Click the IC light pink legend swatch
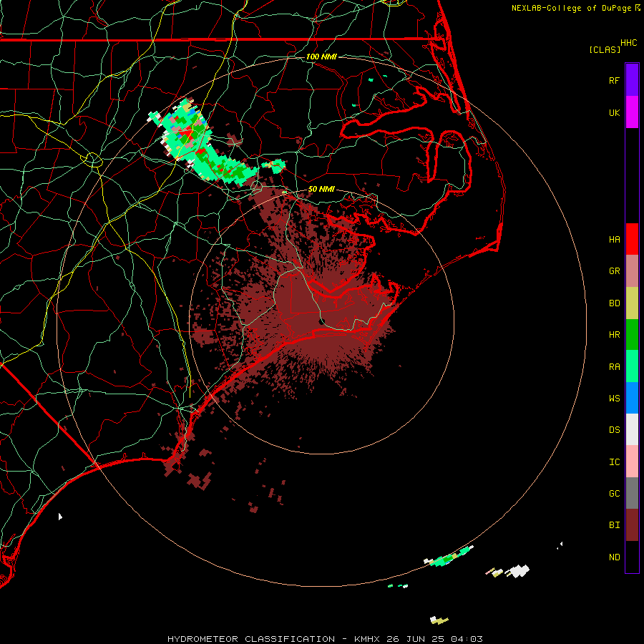 [x=632, y=462]
